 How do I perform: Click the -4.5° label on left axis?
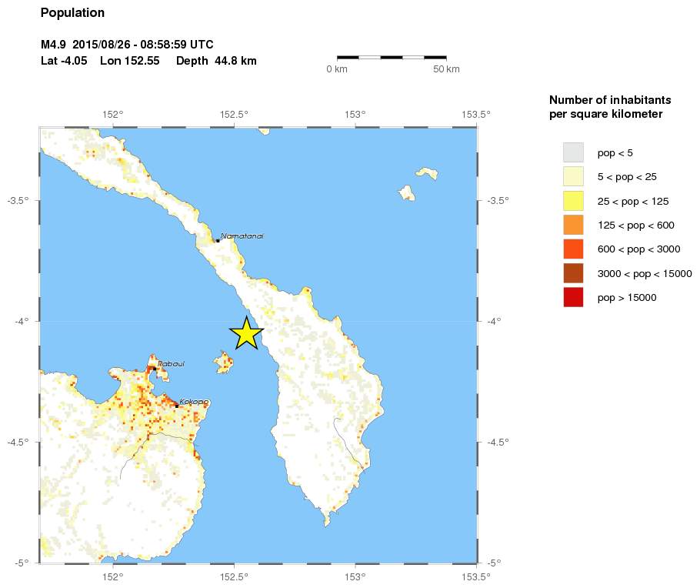[17, 442]
